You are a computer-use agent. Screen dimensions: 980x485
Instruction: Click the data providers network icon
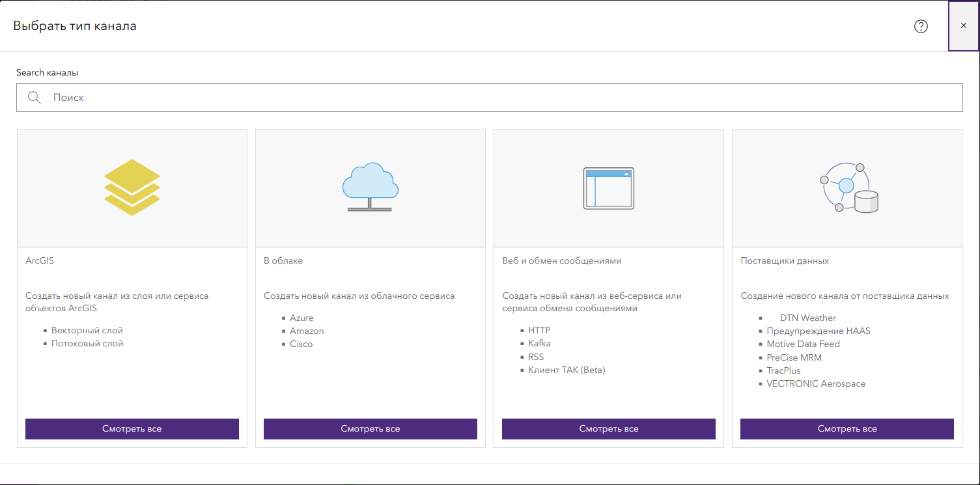pos(848,187)
